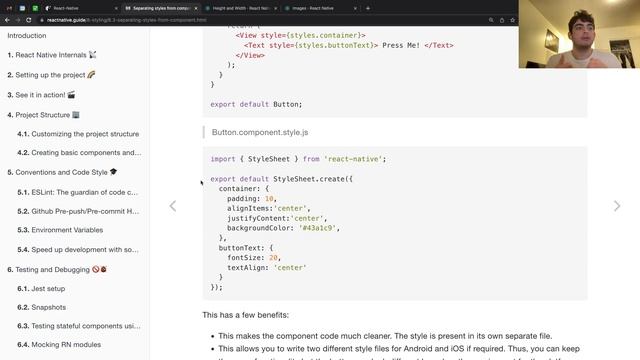The height and width of the screenshot is (360, 640).
Task: Click the 'fontSize: 20,' code line
Action: click(x=254, y=258)
